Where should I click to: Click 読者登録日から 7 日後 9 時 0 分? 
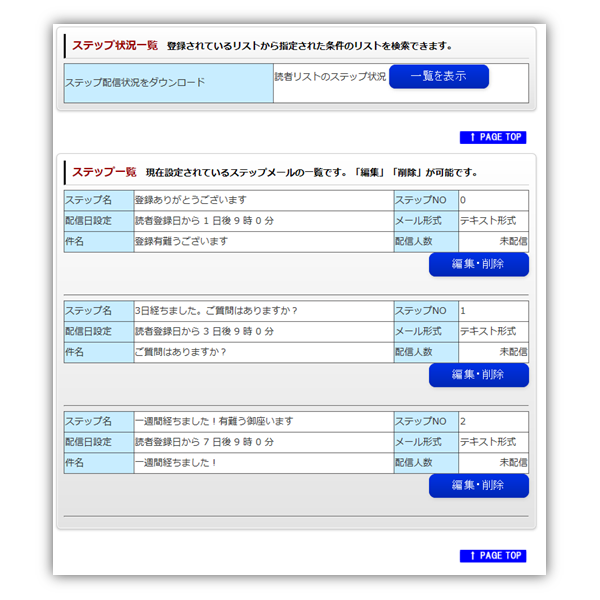(204, 442)
